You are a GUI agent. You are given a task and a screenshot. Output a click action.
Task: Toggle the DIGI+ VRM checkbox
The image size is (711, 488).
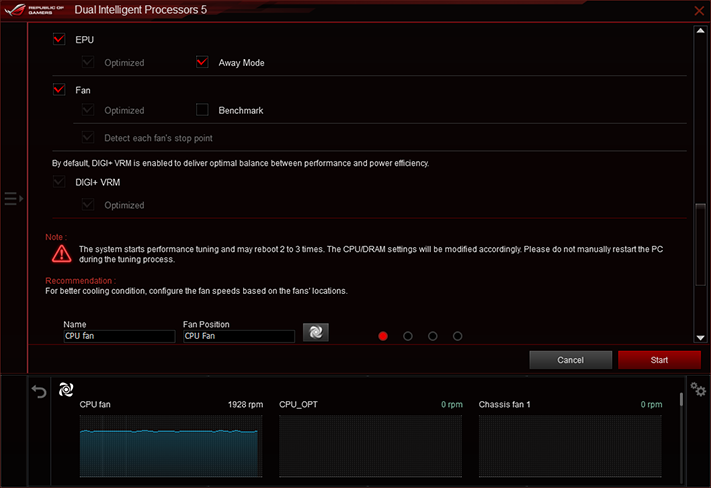click(59, 182)
